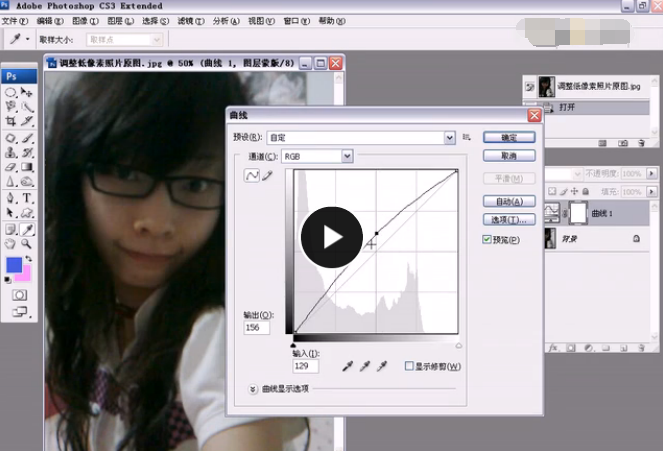Viewport: 663px width, 474px height.
Task: Select the Lasso tool
Action: (11, 107)
